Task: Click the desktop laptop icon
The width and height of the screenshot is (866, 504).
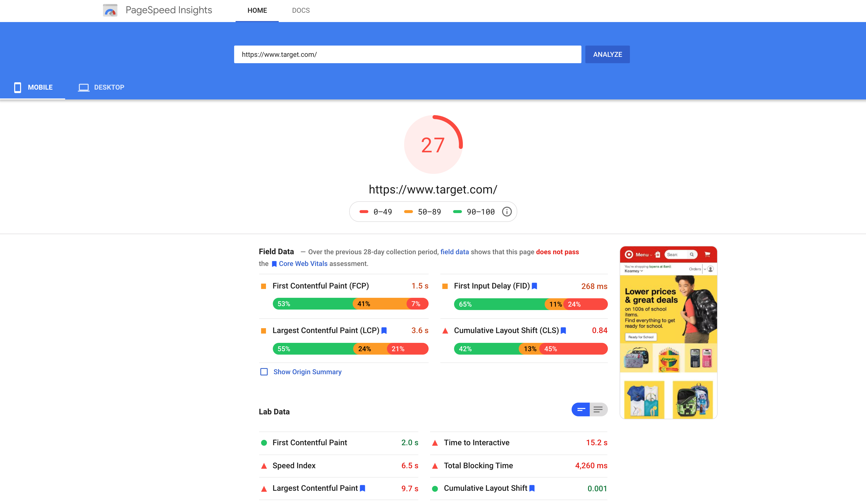Action: coord(84,87)
